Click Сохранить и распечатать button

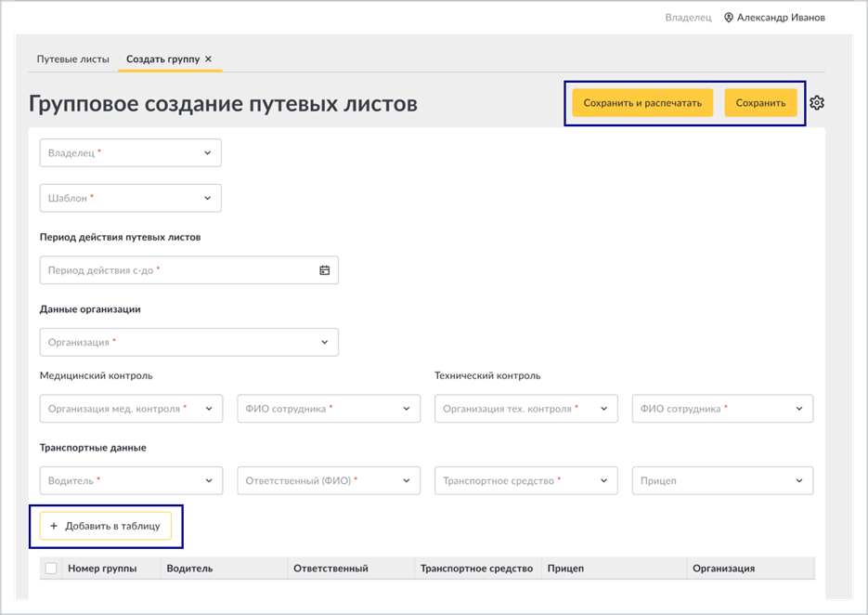642,103
